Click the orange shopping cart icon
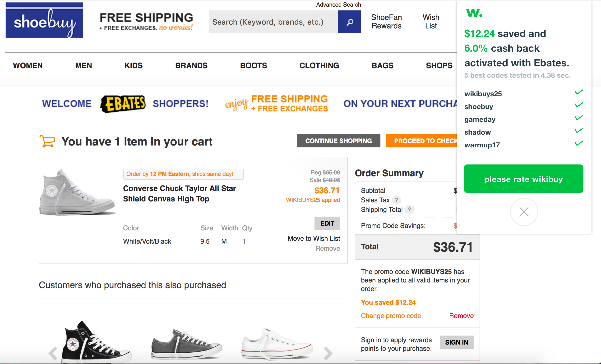This screenshot has width=601, height=364. point(47,141)
